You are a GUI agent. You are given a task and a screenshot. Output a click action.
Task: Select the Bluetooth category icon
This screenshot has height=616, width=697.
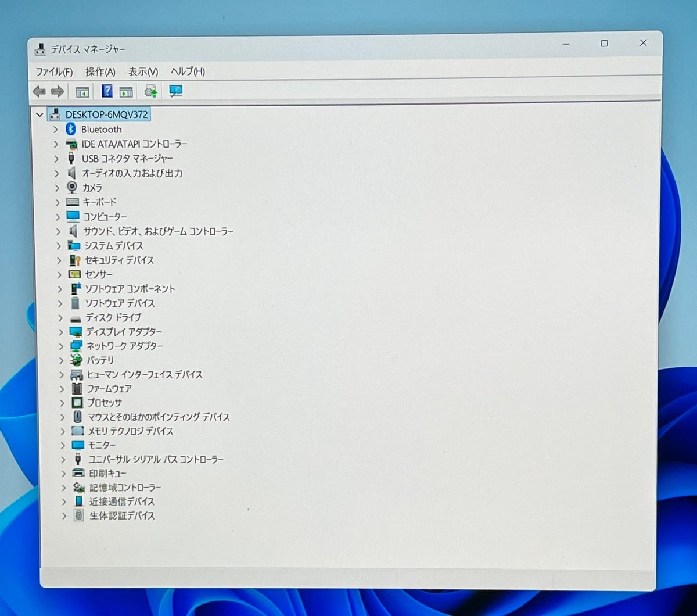tap(71, 129)
